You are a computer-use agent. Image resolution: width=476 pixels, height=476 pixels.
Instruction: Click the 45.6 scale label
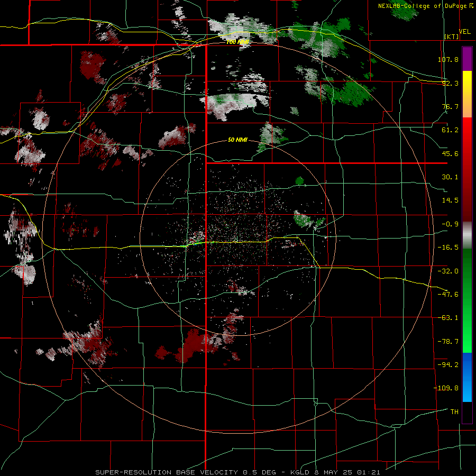click(x=450, y=153)
